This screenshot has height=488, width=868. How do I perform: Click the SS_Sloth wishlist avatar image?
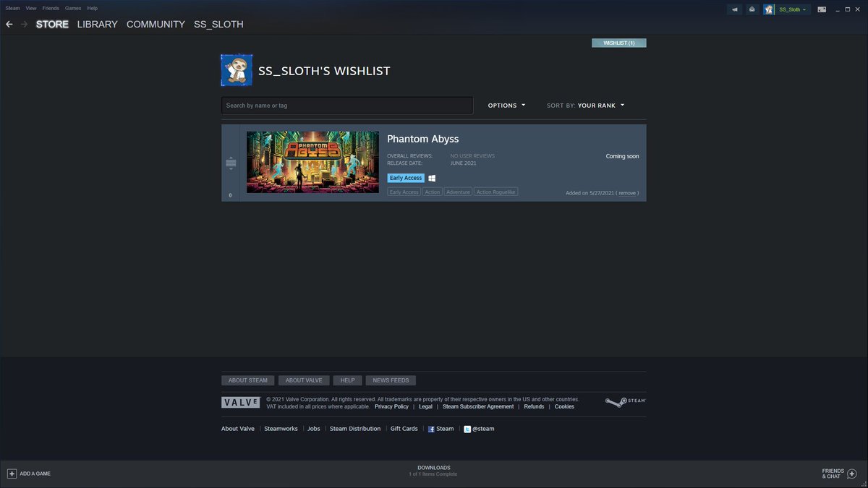[x=237, y=70]
